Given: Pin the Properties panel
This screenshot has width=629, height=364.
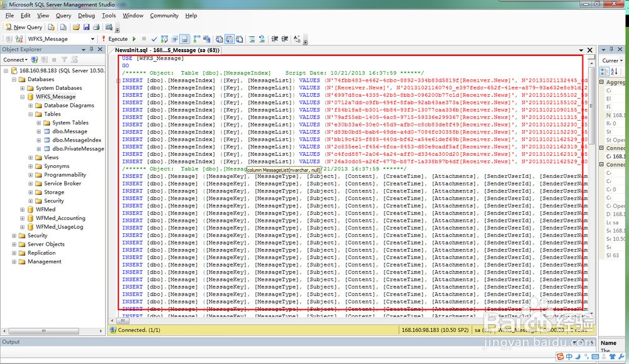Looking at the screenshot, I should click(611, 49).
